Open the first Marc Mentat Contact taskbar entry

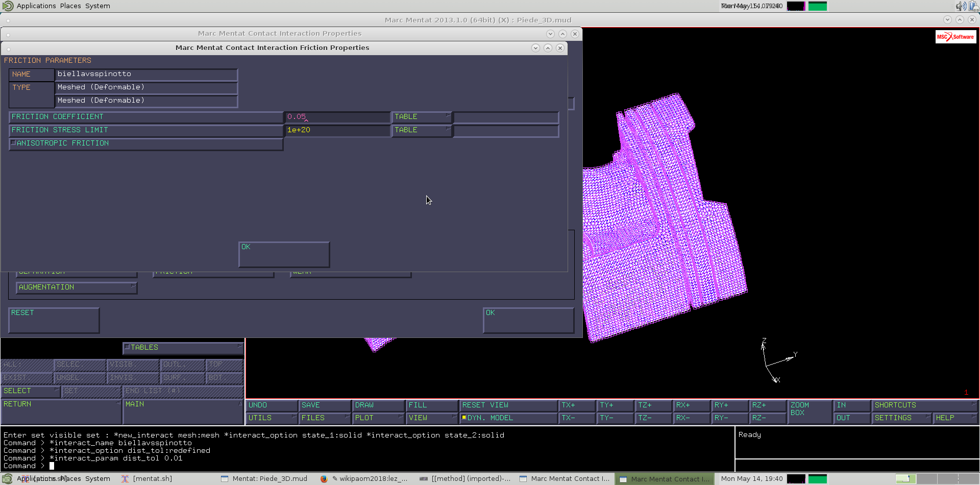click(564, 479)
